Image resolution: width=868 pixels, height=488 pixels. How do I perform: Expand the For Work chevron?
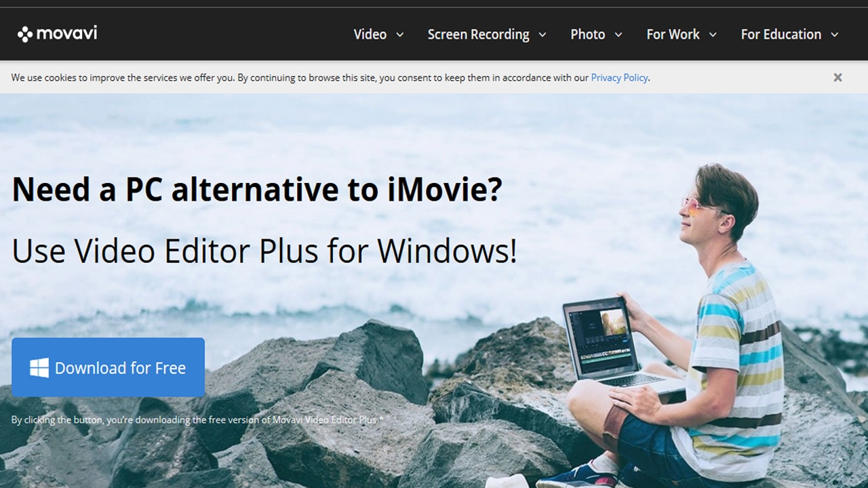(x=713, y=35)
